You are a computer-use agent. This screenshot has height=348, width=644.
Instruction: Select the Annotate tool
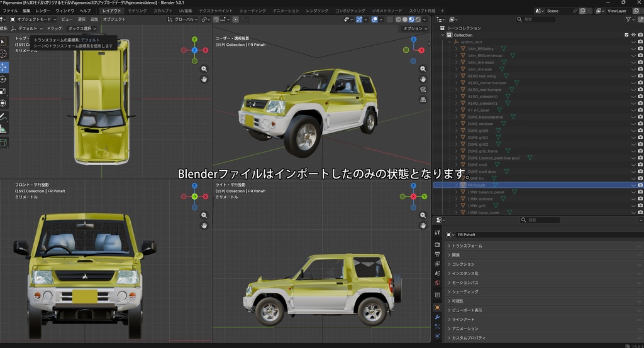point(4,117)
